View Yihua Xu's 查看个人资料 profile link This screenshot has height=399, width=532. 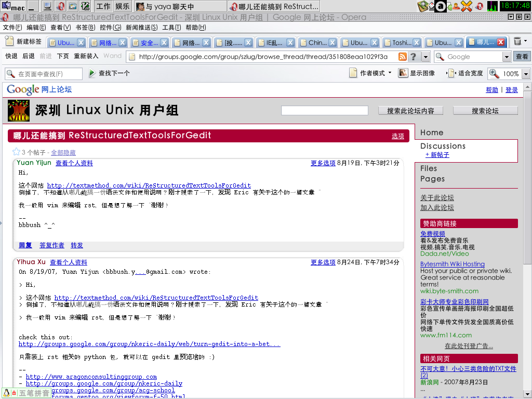[69, 262]
